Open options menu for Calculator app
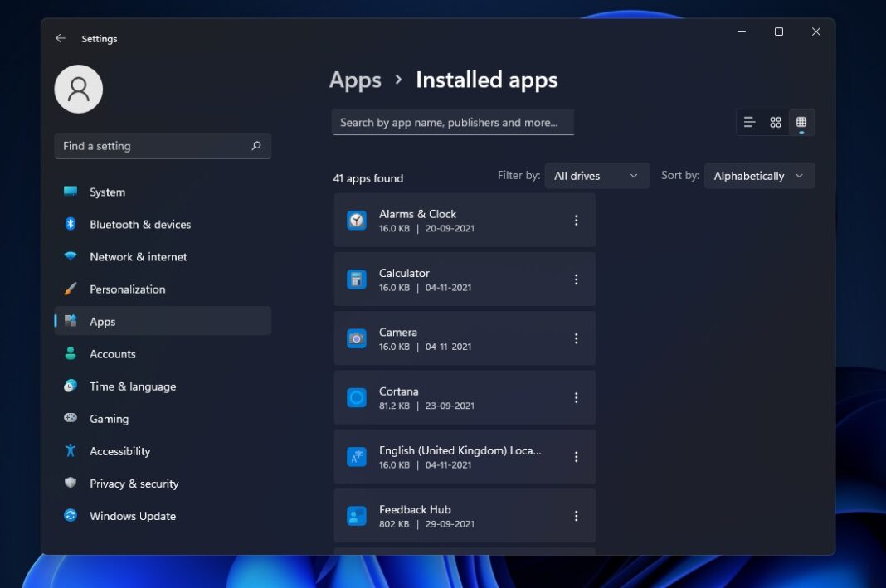Viewport: 886px width, 588px height. [x=576, y=279]
